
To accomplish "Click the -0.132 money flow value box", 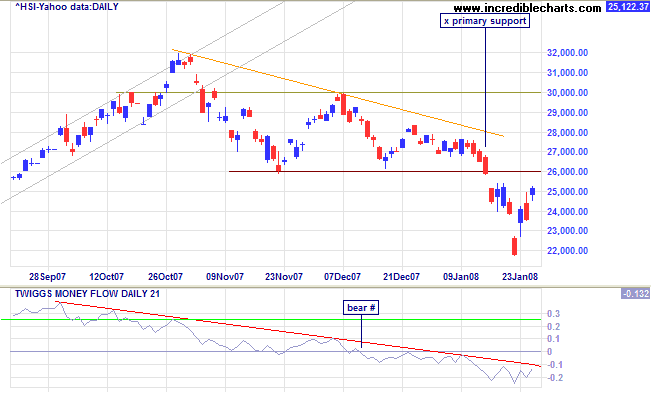I will [635, 294].
